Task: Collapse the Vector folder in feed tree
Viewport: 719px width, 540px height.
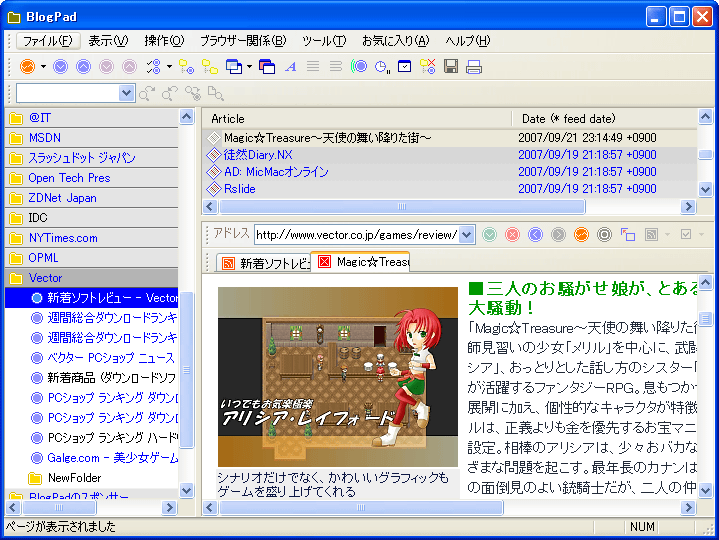Action: (x=92, y=278)
